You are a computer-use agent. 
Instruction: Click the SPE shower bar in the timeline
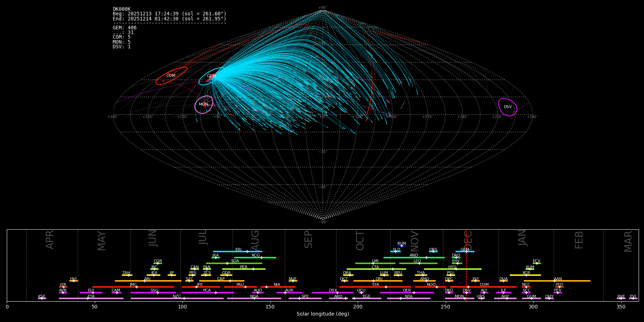pyautogui.click(x=305, y=298)
